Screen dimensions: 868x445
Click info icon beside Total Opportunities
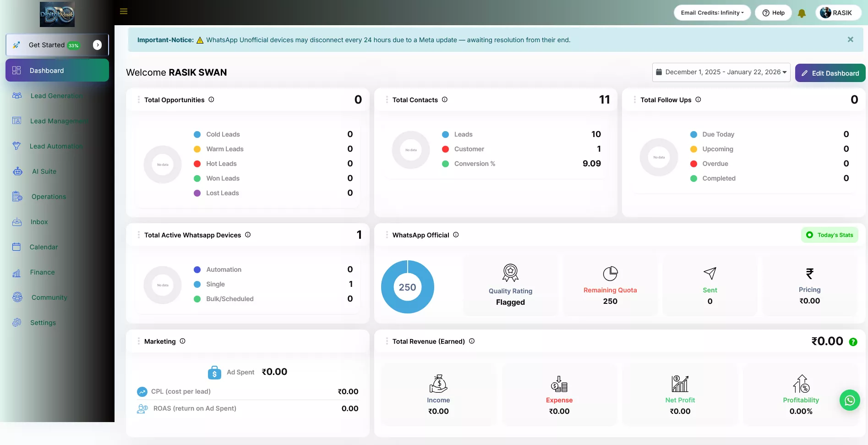tap(211, 99)
